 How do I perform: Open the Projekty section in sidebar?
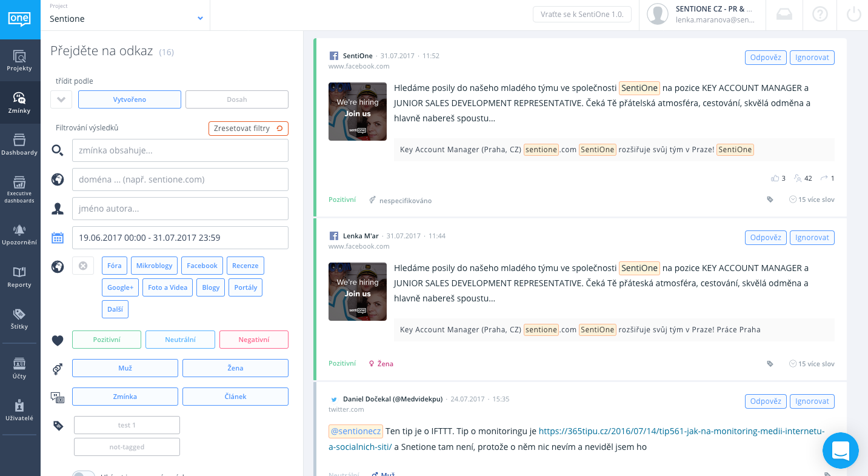[19, 61]
